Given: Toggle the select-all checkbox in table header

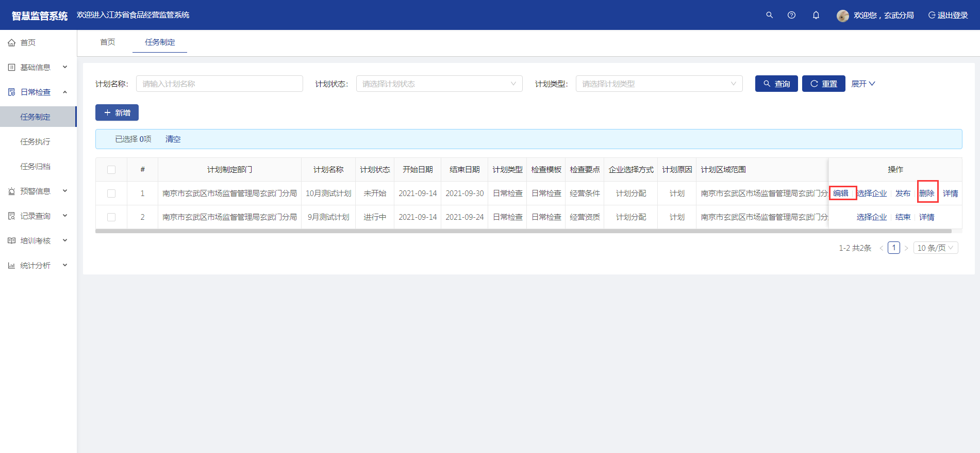Looking at the screenshot, I should click(111, 170).
